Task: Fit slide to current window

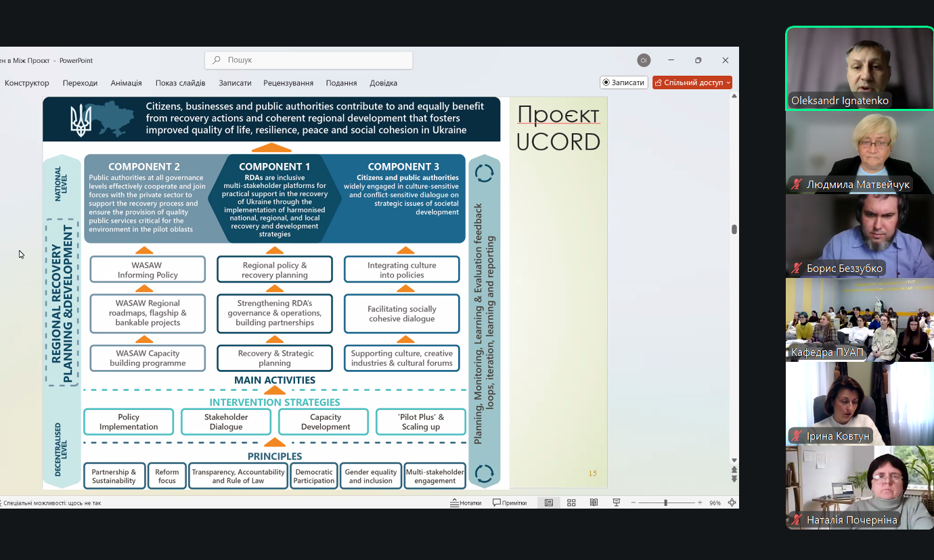Action: pos(732,503)
